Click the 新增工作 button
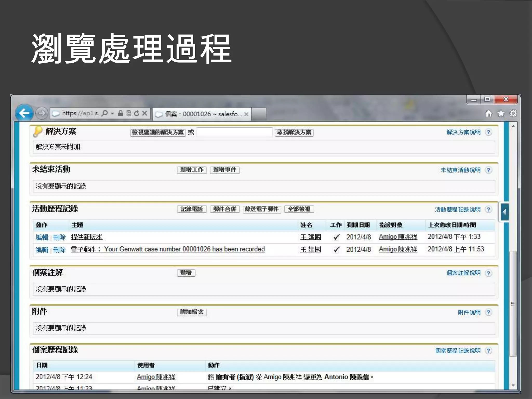This screenshot has width=532, height=399. tap(192, 170)
